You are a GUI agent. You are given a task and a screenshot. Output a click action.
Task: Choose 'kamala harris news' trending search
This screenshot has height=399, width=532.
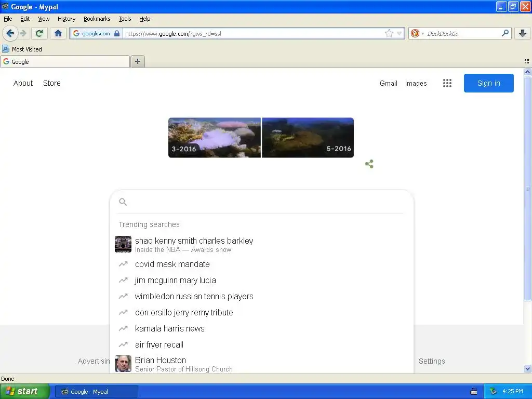pyautogui.click(x=261, y=328)
